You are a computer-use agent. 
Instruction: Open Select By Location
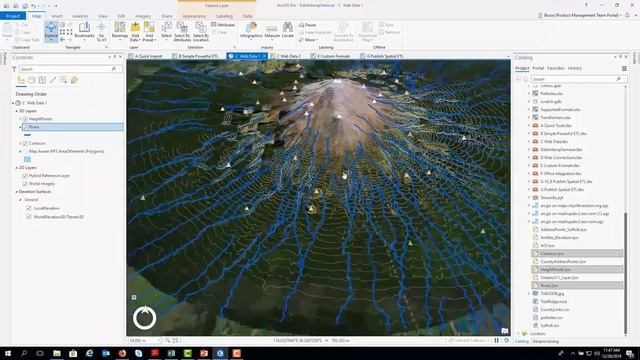200,31
